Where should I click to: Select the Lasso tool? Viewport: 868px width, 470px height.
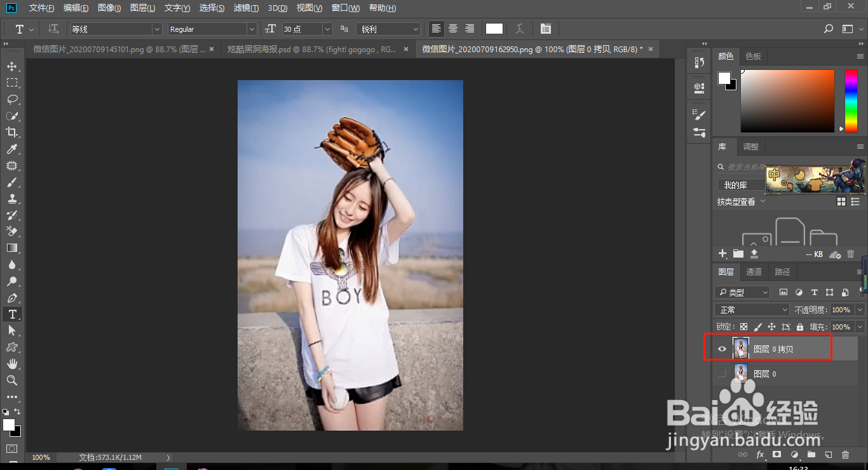12,99
